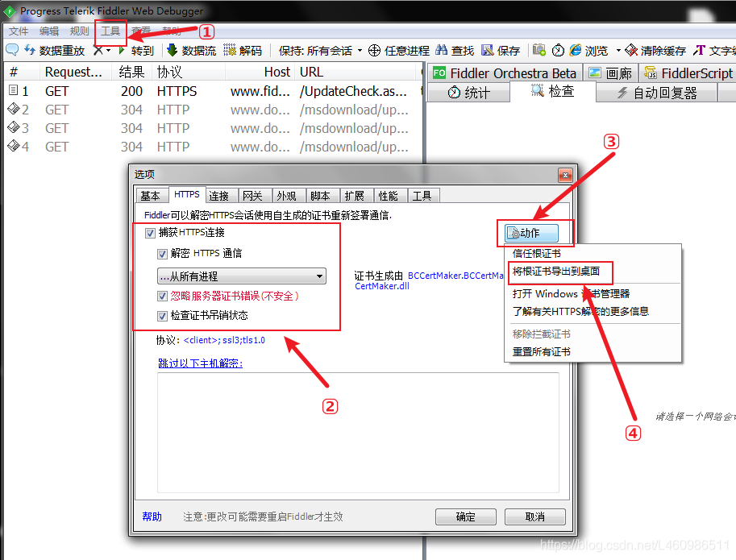Image resolution: width=736 pixels, height=560 pixels.
Task: Click the 结果 result column header
Action: (132, 72)
